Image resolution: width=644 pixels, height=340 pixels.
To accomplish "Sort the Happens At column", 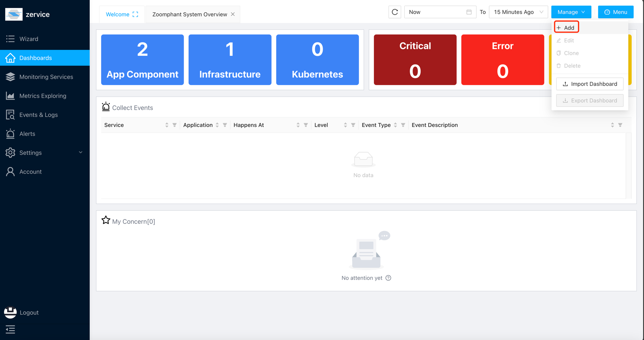I will coord(298,125).
